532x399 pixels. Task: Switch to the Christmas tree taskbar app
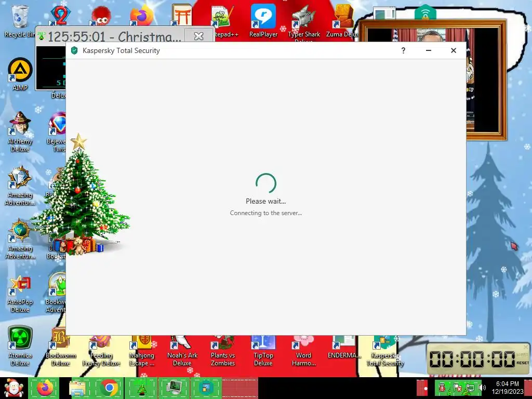141,388
